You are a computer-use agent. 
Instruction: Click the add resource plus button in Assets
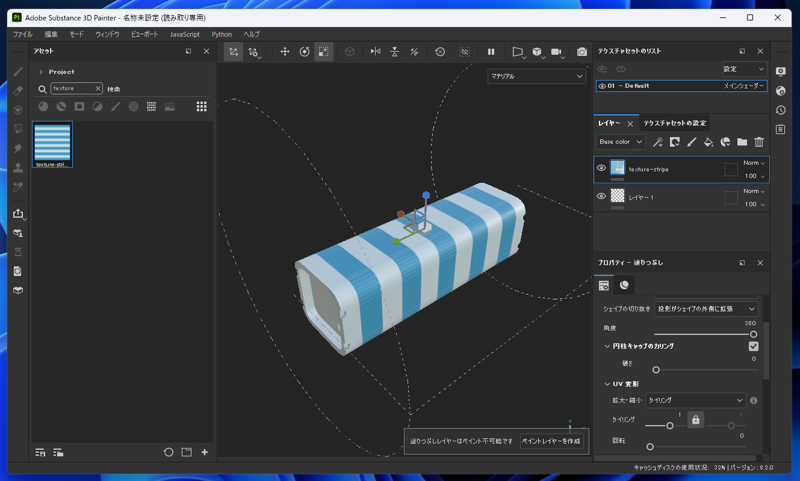tap(205, 452)
